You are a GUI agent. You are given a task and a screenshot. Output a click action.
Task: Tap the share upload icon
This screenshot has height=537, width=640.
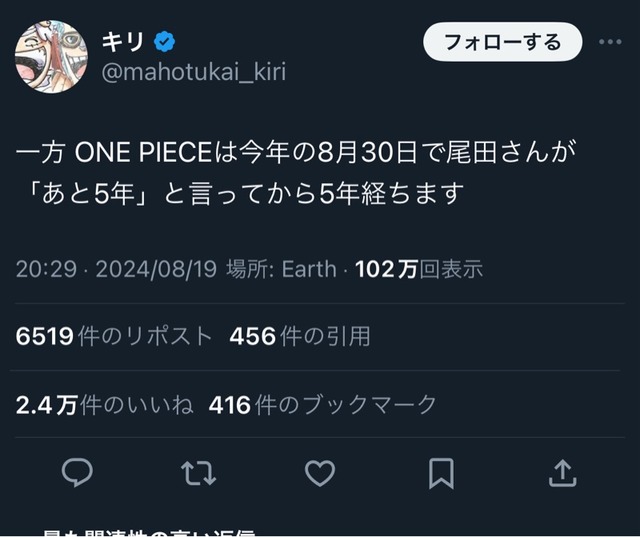point(563,472)
